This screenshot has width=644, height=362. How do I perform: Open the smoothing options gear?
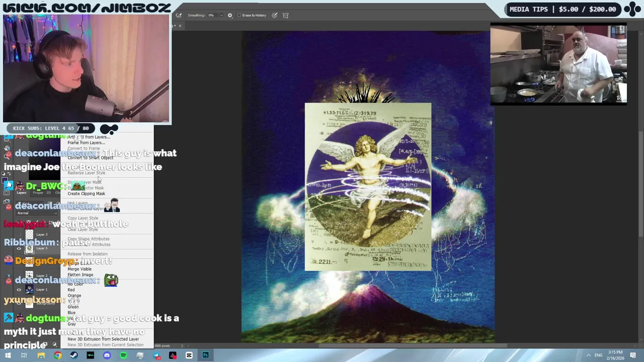coord(230,15)
